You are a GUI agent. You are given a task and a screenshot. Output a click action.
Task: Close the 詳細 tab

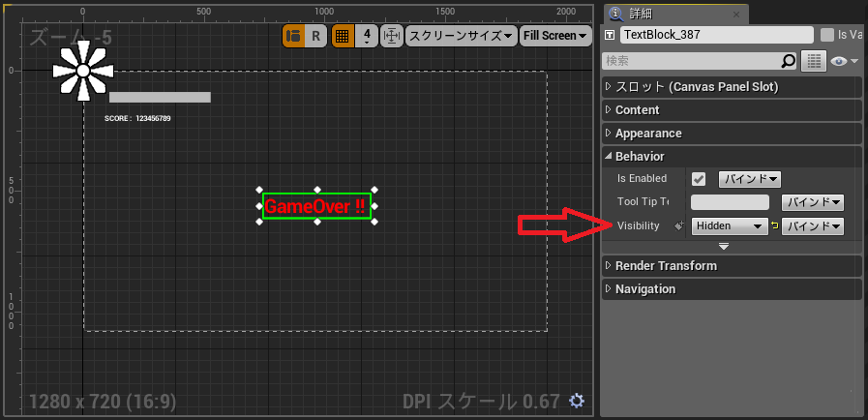click(735, 15)
